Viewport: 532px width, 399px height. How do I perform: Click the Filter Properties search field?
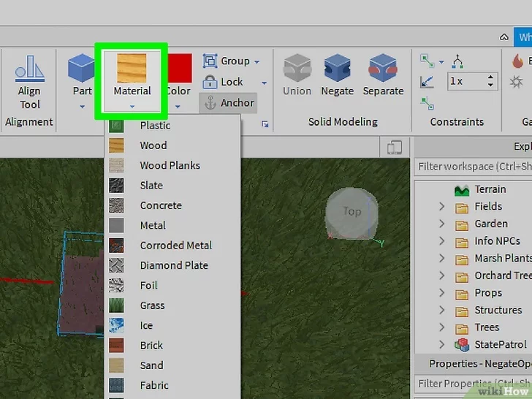click(474, 384)
